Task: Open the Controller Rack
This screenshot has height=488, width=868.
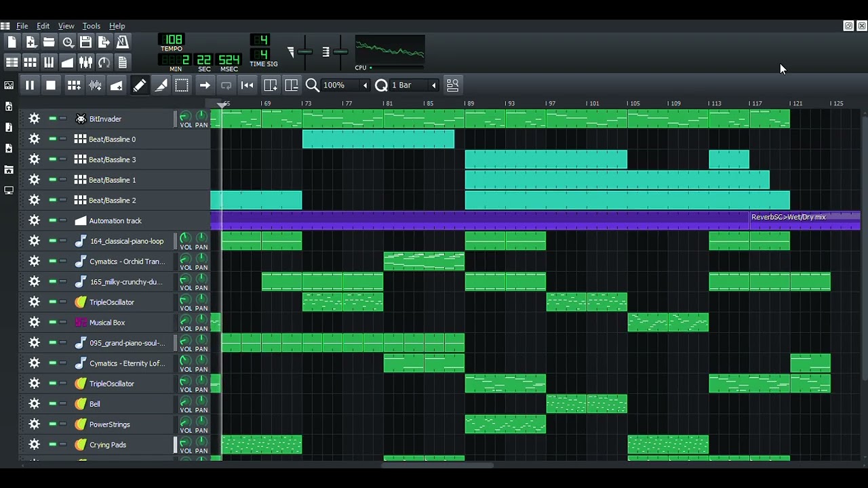Action: pyautogui.click(x=104, y=62)
